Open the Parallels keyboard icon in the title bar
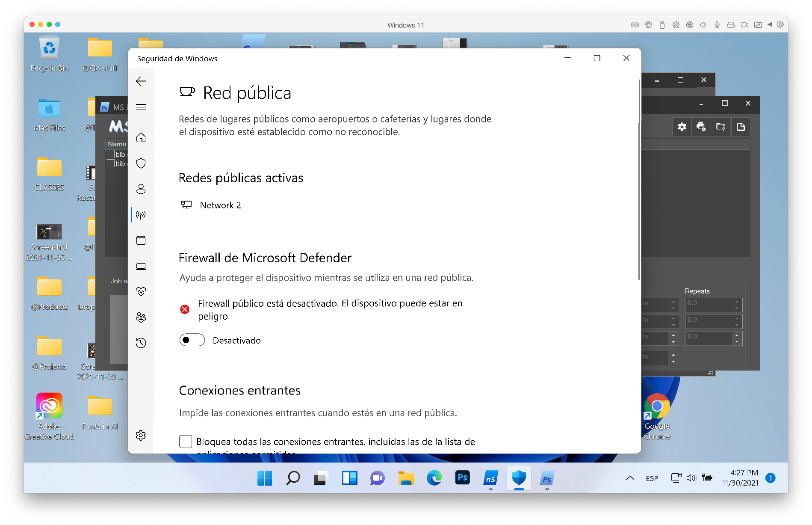 click(635, 25)
